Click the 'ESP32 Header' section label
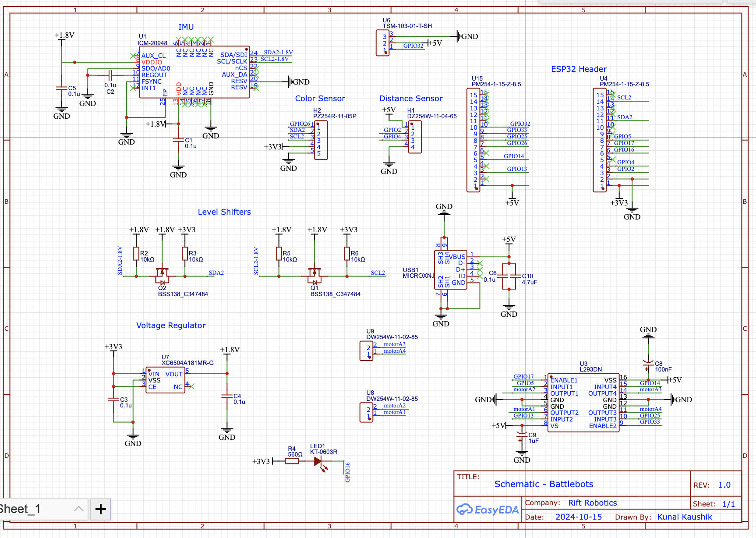756x538 pixels. click(579, 69)
